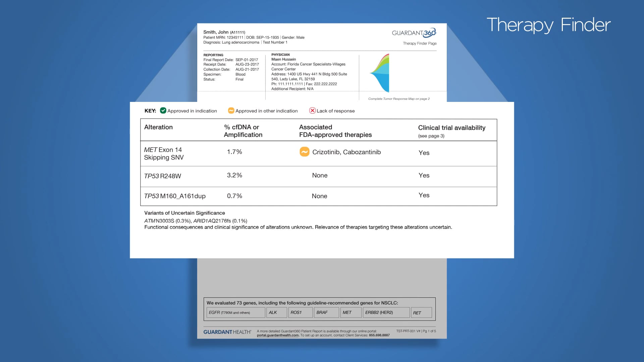Select the orange approval icon beside Crizotinib, Cabozantinib
This screenshot has height=362, width=644.
pyautogui.click(x=304, y=152)
